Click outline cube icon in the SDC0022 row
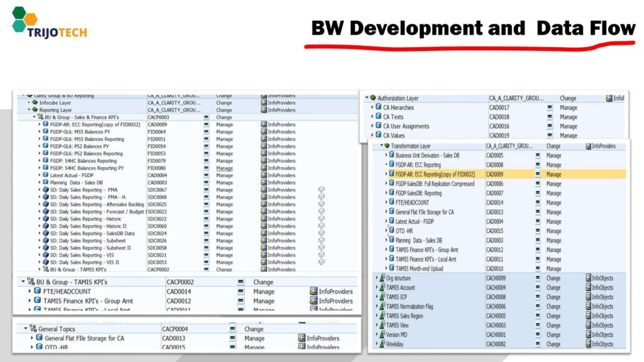 point(321,219)
